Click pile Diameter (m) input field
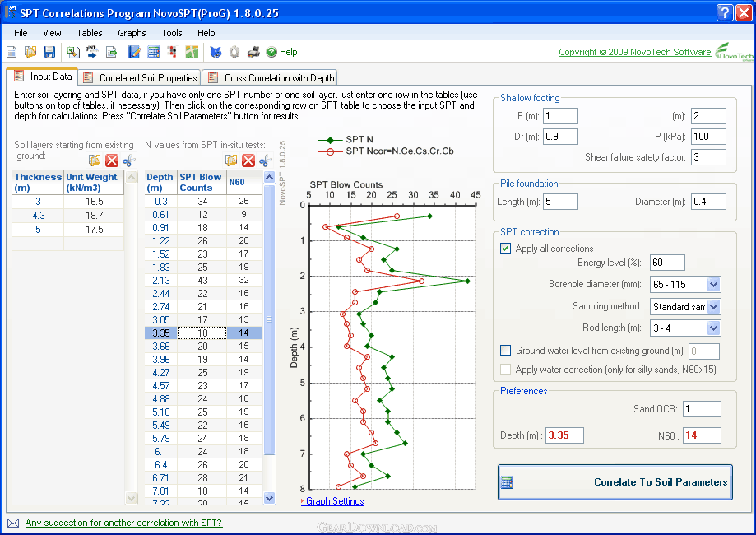 708,202
